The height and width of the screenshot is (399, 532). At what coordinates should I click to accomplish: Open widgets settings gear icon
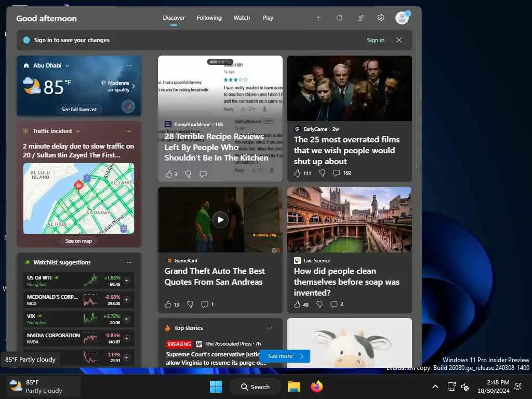[x=381, y=18]
